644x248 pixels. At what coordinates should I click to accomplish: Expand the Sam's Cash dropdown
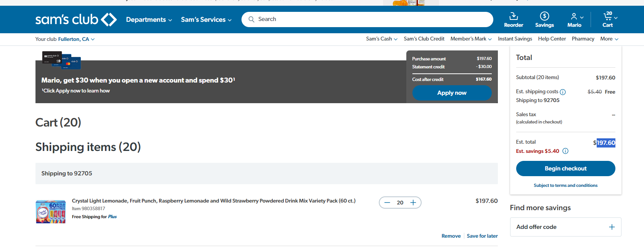382,39
